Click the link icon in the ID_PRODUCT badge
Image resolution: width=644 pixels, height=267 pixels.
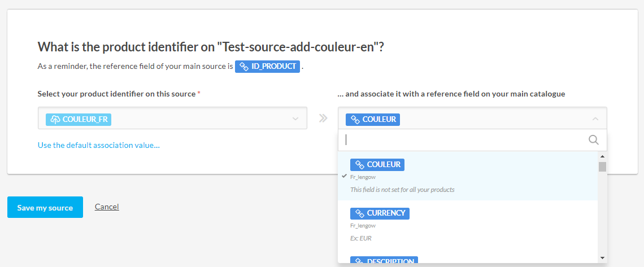pyautogui.click(x=244, y=67)
